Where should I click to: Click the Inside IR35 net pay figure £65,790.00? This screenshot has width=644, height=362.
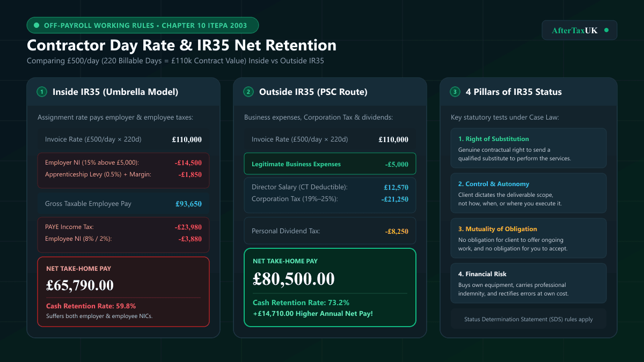80,285
